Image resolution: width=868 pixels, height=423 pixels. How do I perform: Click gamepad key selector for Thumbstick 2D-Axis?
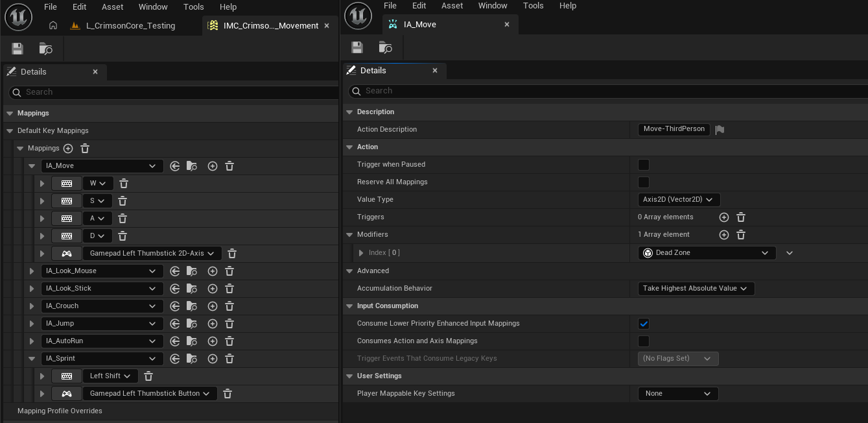click(x=67, y=254)
